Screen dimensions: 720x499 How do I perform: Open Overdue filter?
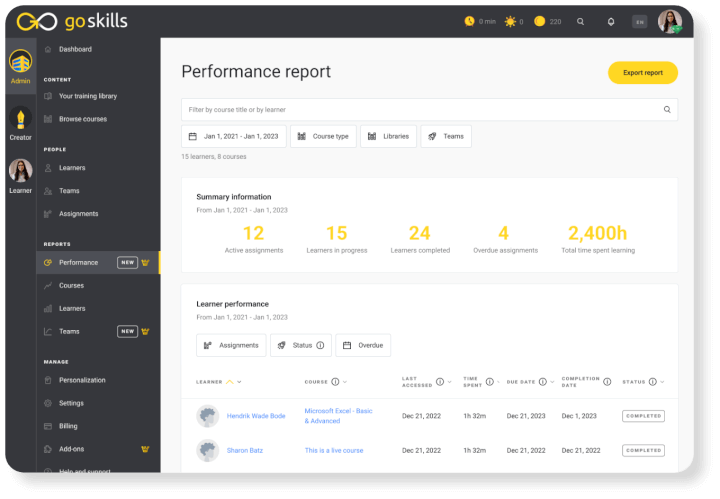(x=363, y=345)
